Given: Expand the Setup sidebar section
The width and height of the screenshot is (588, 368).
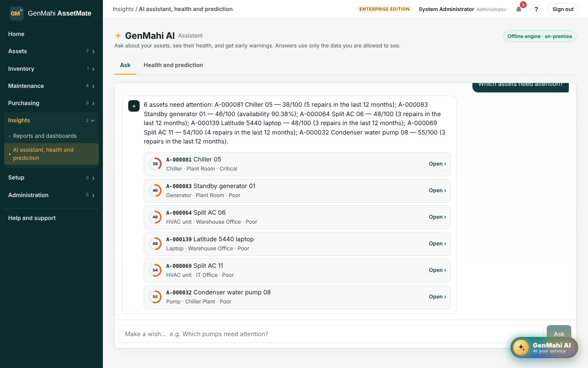Looking at the screenshot, I should click(51, 177).
